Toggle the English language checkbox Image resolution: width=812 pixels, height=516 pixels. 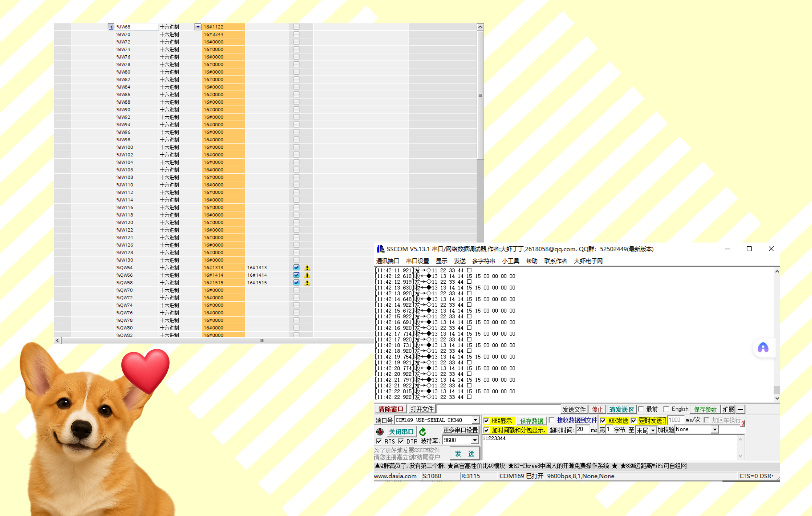[666, 409]
